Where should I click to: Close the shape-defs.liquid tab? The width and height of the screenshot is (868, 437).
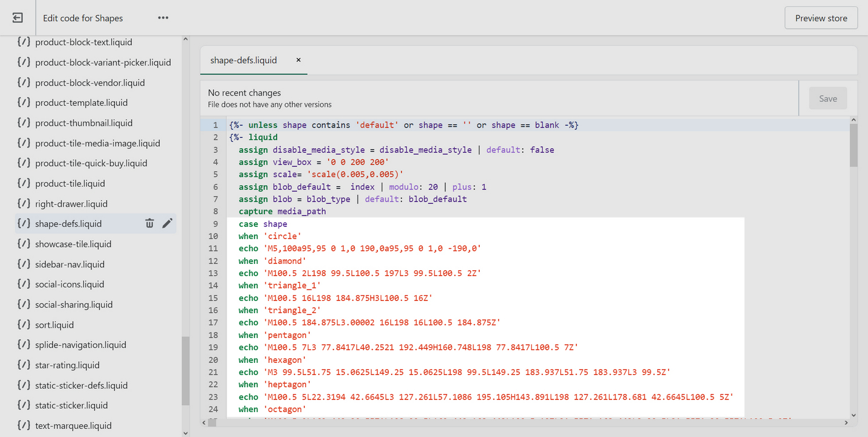299,60
